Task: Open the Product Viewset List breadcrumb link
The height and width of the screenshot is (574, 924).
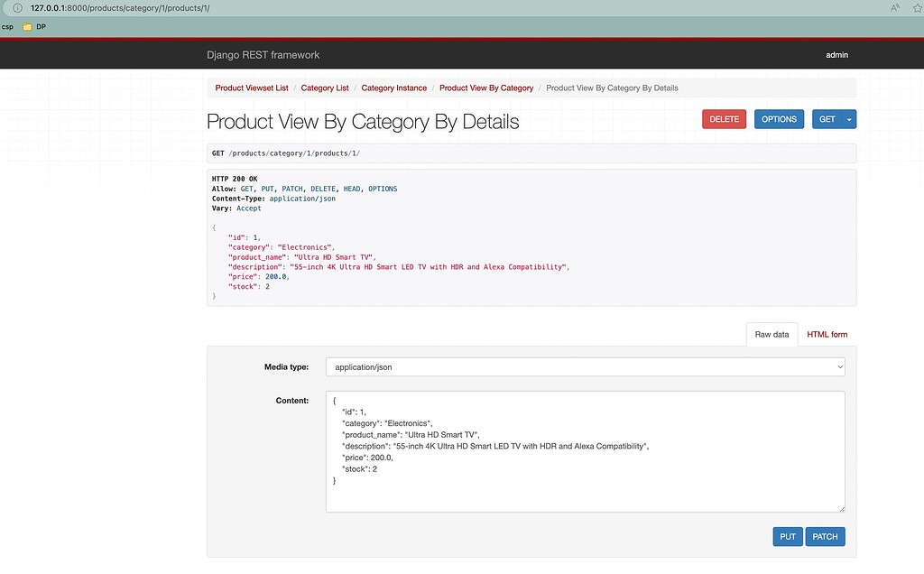Action: (251, 88)
